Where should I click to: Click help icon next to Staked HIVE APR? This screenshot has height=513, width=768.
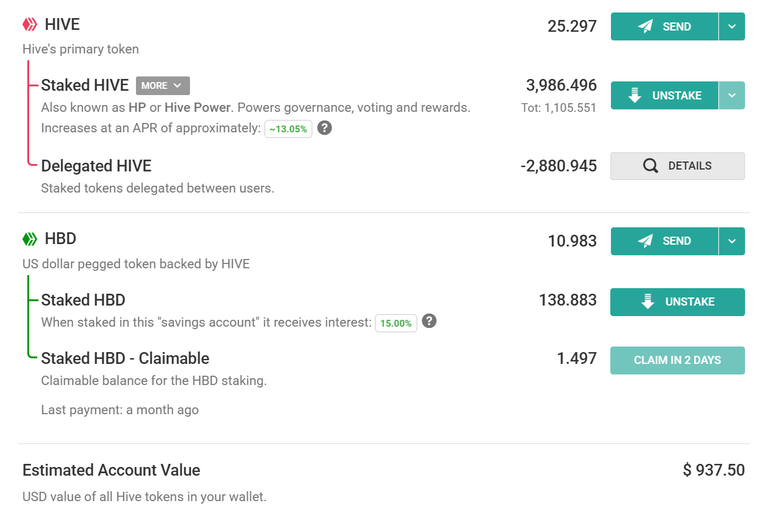pyautogui.click(x=324, y=128)
